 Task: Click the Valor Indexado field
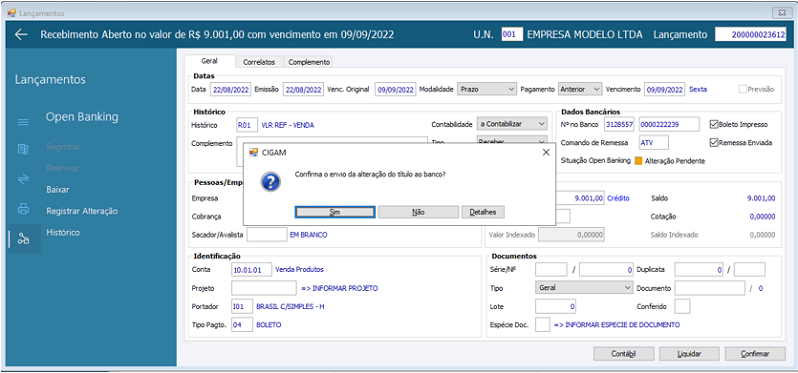pos(572,235)
